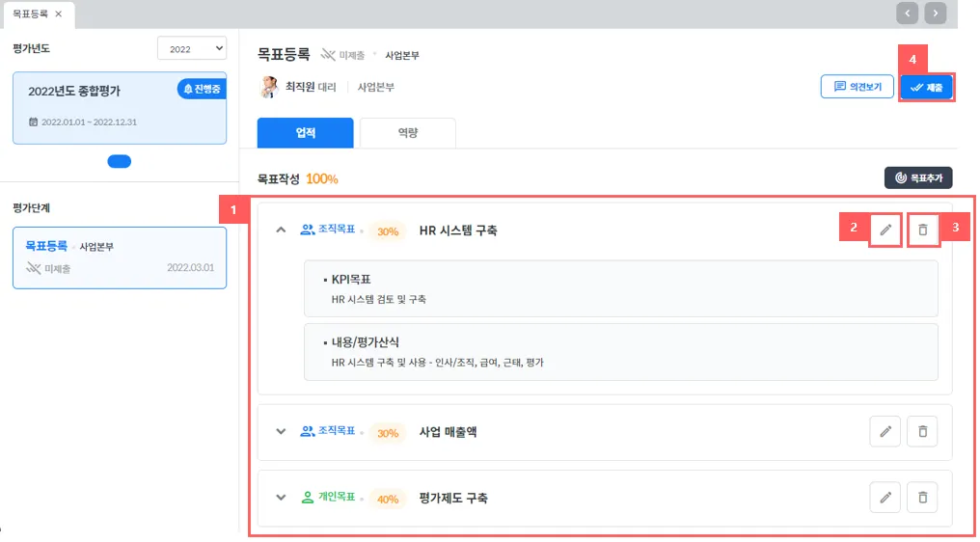Switch to the 역량 tab
The height and width of the screenshot is (542, 980).
(x=407, y=132)
